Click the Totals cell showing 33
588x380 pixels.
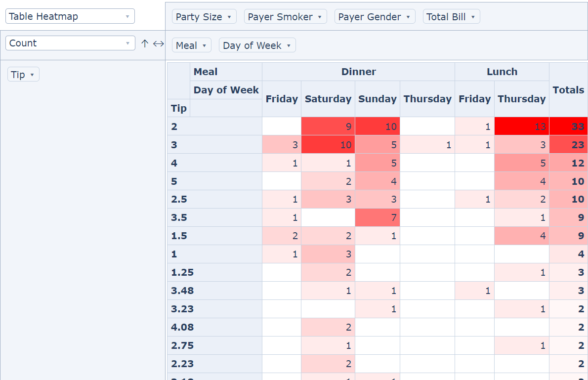[x=568, y=127]
